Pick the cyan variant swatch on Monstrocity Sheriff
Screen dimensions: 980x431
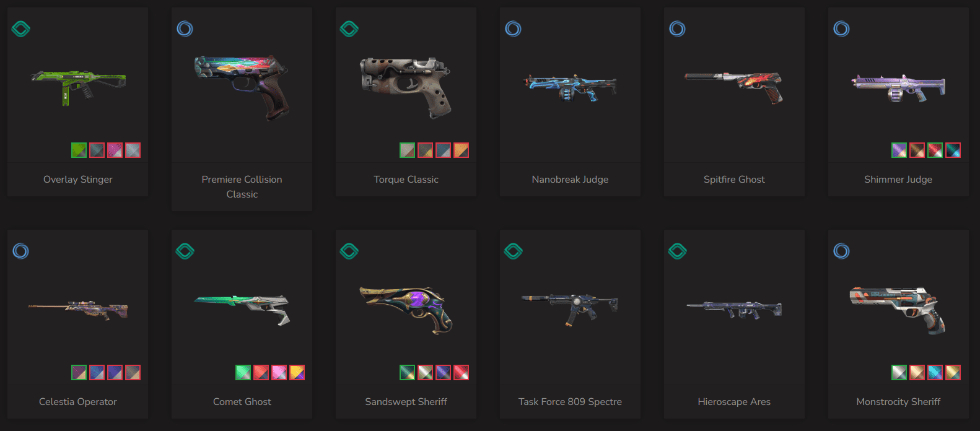point(935,372)
